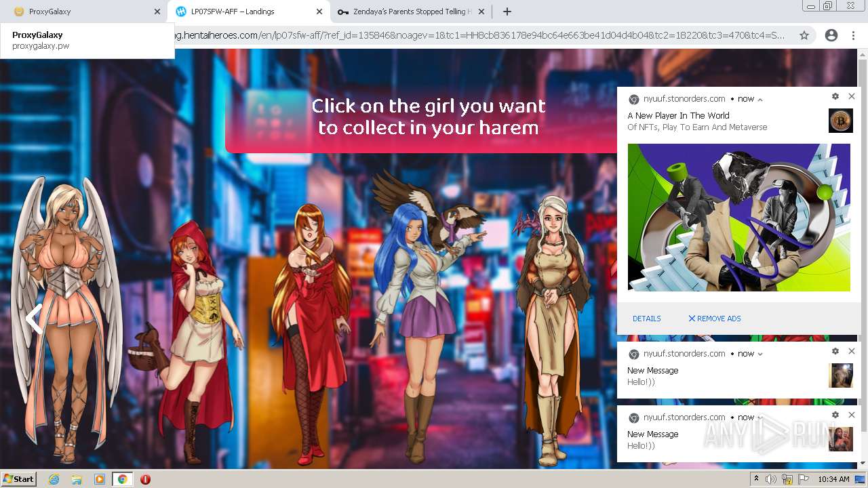Close the Zendaya's Parents tab
The width and height of the screenshot is (868, 488).
point(481,12)
